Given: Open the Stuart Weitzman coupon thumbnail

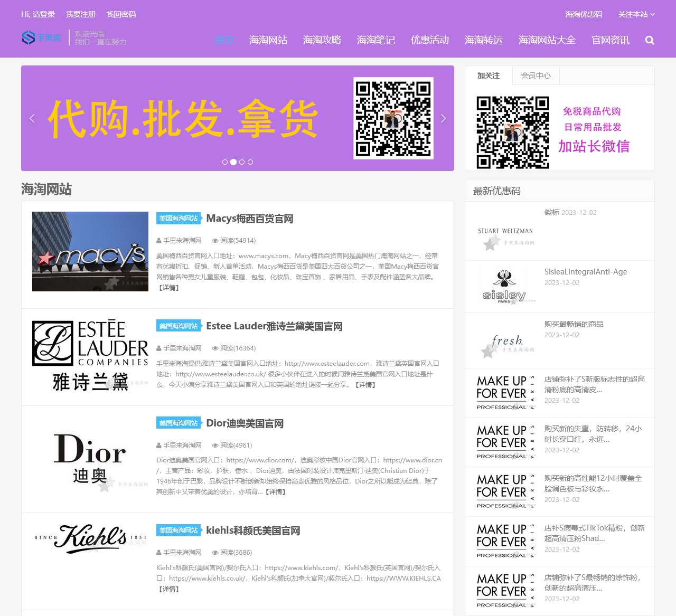Looking at the screenshot, I should coord(505,231).
